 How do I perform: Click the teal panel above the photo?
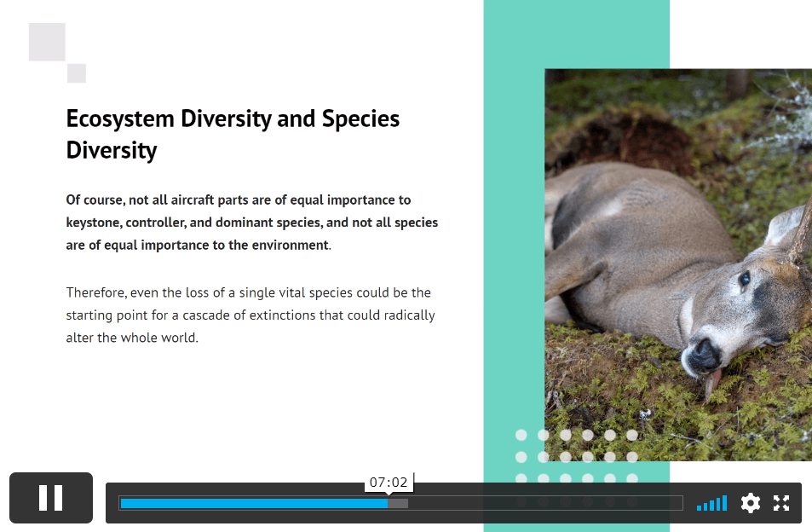(x=576, y=34)
